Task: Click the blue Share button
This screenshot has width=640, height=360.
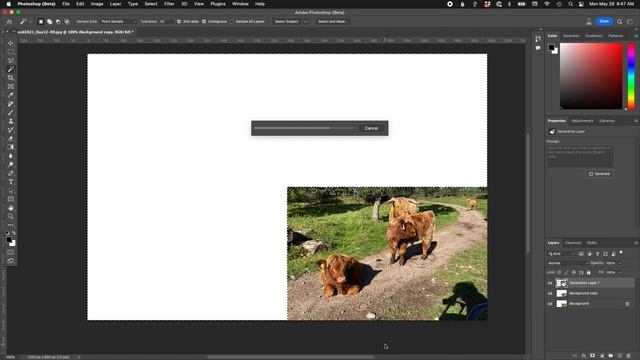Action: pos(604,22)
